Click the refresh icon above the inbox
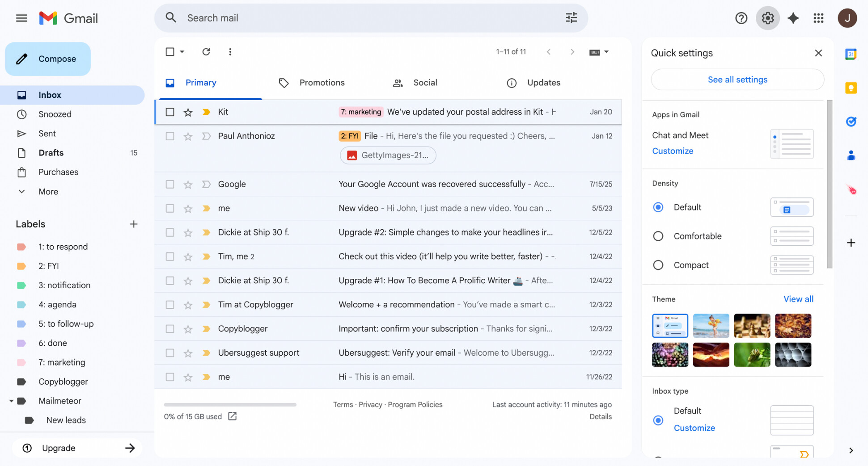The width and height of the screenshot is (868, 466). (x=206, y=51)
